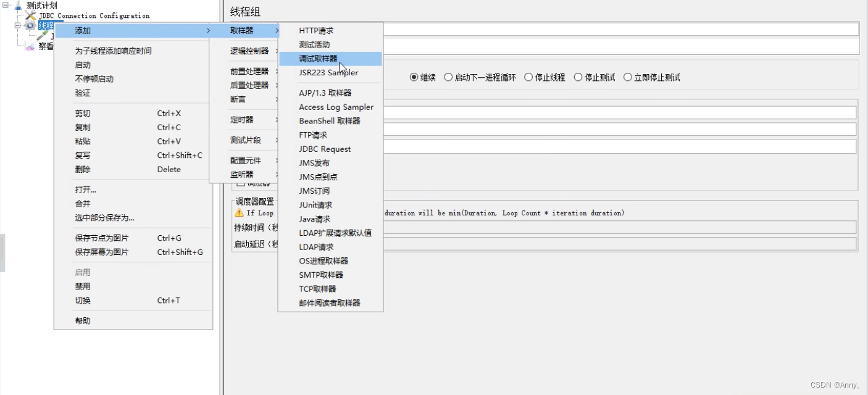868x395 pixels.
Task: Open the 添加 submenu
Action: coord(133,30)
